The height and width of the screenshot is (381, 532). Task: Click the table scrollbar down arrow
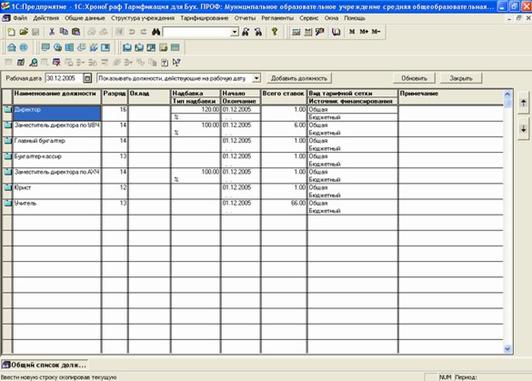click(x=508, y=348)
